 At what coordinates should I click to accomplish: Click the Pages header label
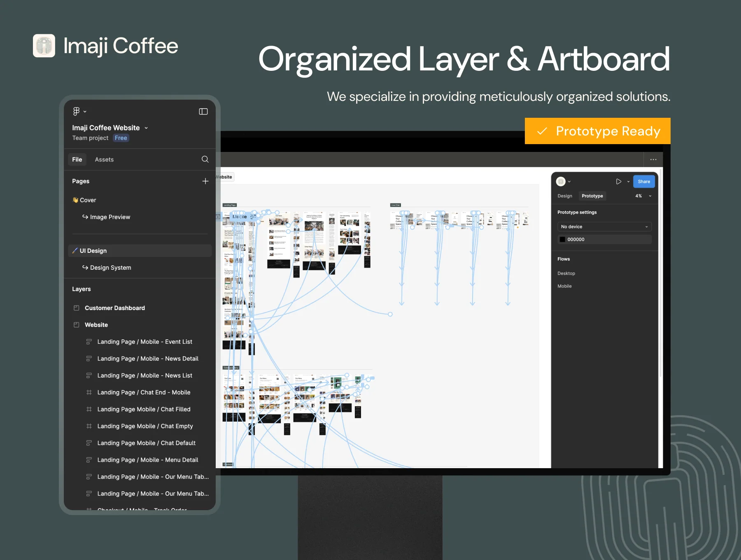tap(81, 181)
